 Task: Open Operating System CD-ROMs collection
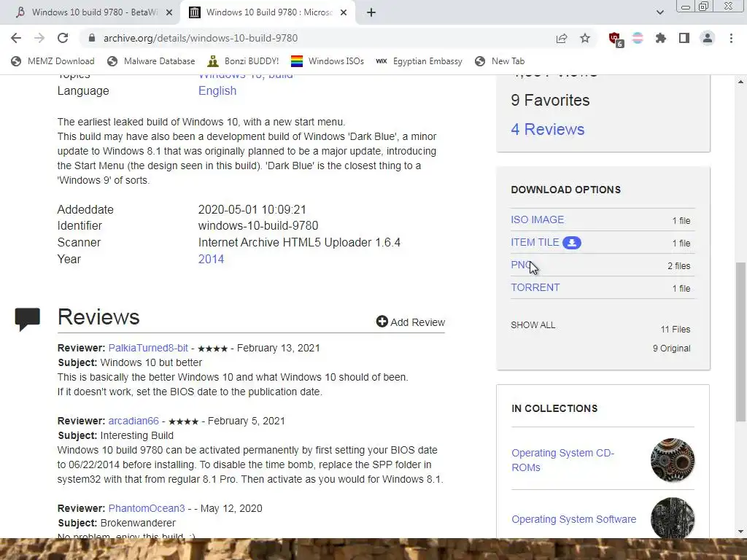click(x=562, y=461)
